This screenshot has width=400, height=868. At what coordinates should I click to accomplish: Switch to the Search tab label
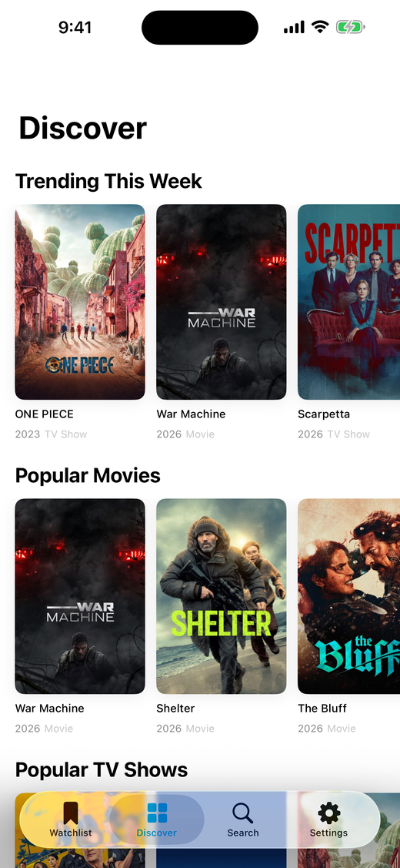pos(243,833)
